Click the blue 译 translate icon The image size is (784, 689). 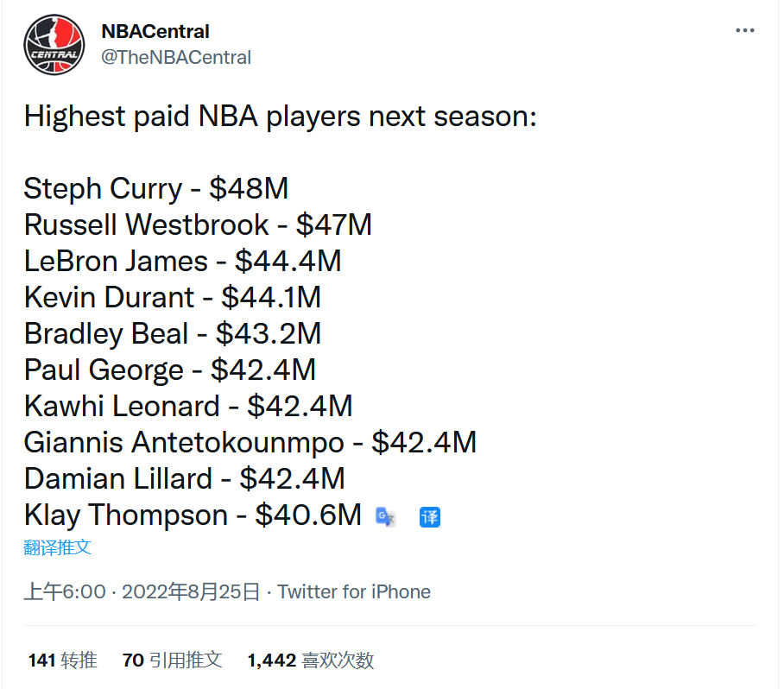[x=429, y=517]
